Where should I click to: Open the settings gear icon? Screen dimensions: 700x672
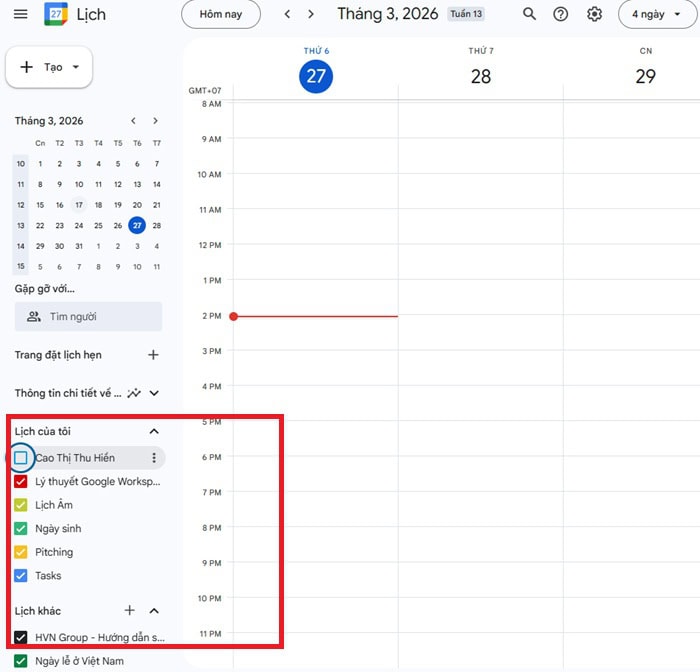(x=594, y=14)
